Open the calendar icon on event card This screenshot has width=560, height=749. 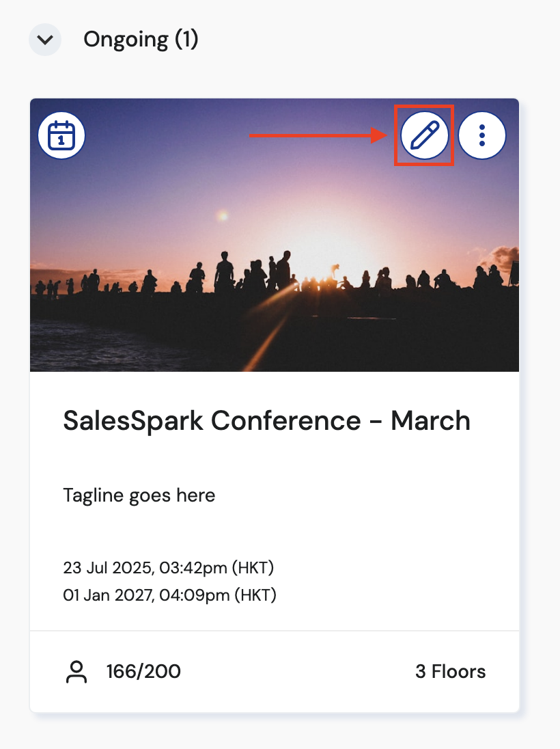pyautogui.click(x=61, y=135)
